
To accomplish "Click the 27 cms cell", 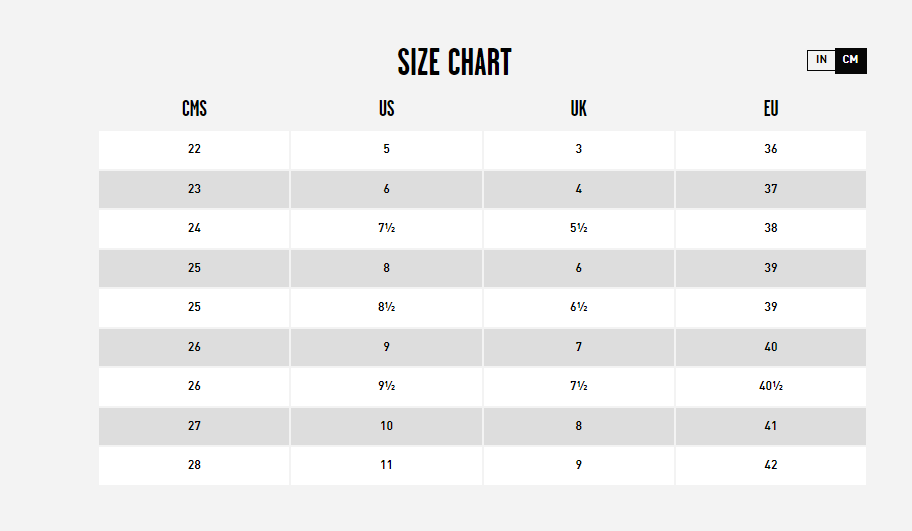I will [x=194, y=426].
